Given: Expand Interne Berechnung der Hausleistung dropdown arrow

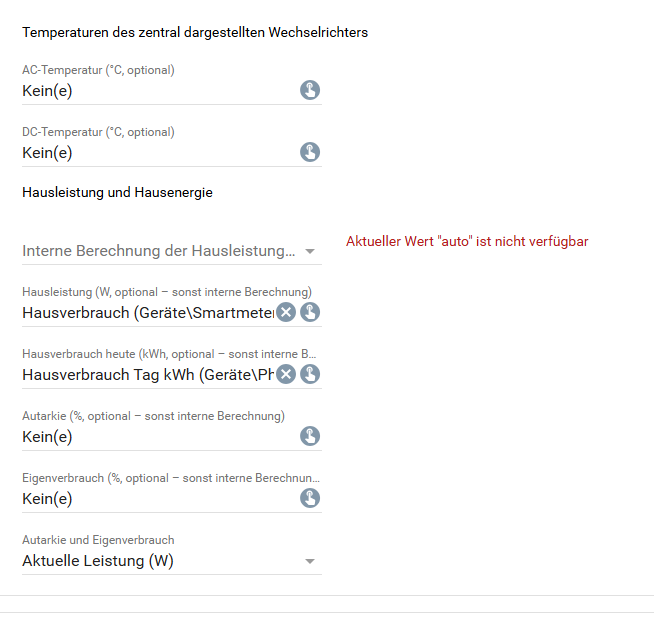Looking at the screenshot, I should (x=309, y=251).
